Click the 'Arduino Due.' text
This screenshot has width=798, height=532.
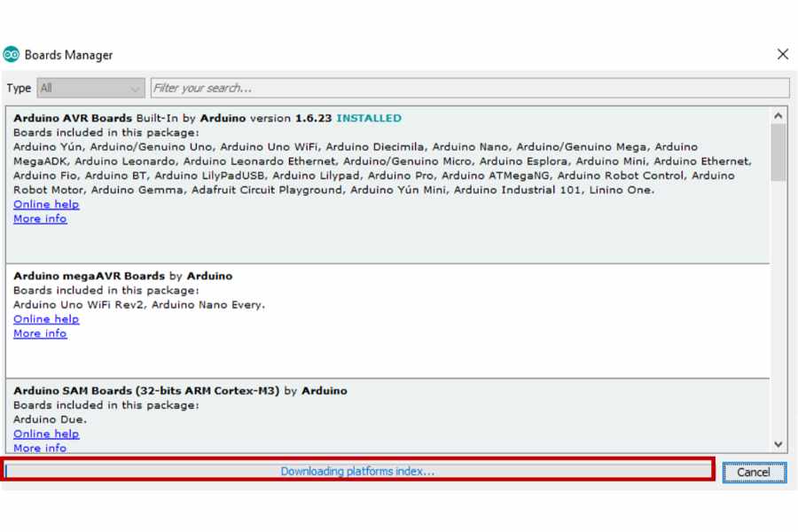coord(50,419)
